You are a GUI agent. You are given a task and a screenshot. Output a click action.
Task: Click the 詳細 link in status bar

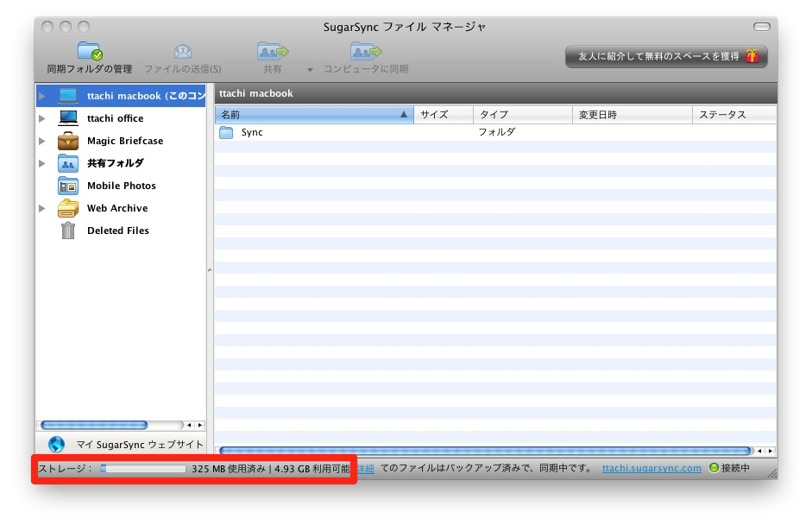click(366, 468)
